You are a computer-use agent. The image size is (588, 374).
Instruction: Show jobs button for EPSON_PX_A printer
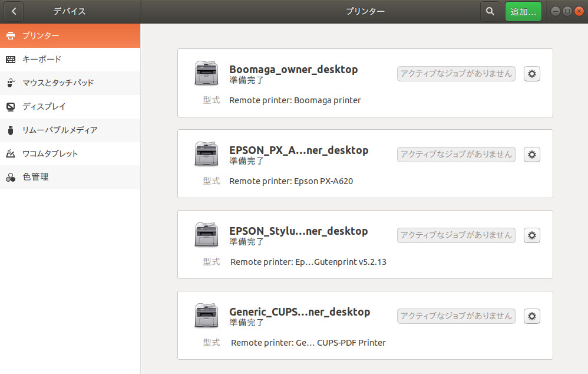pyautogui.click(x=456, y=155)
